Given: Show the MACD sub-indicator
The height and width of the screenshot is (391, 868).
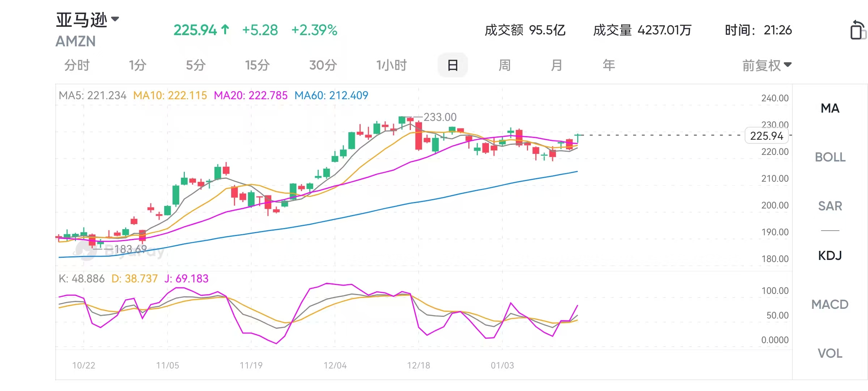Looking at the screenshot, I should coord(830,304).
